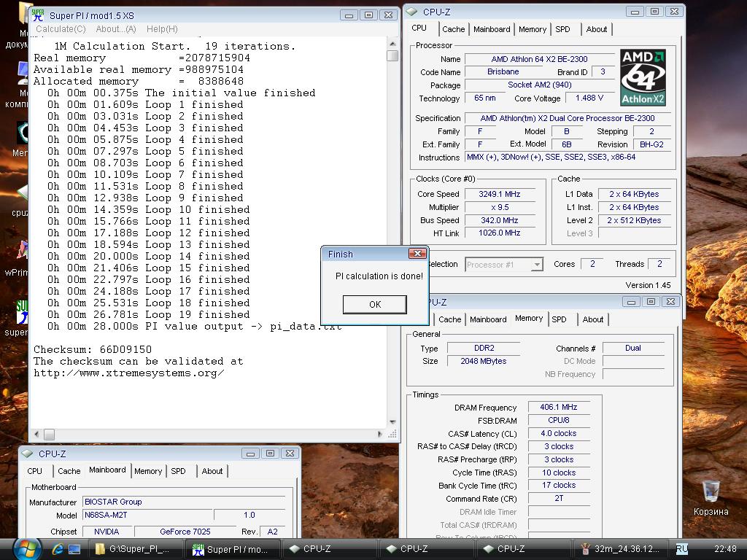Switch to G:\Super_PI folder taskbar button
747x560 pixels.
point(136,549)
